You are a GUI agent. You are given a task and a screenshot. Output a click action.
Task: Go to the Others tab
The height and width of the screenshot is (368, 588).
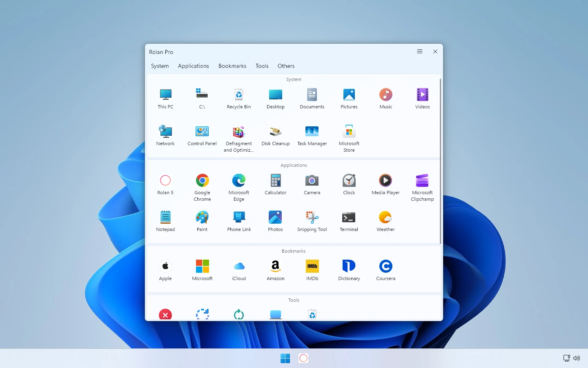coord(286,66)
